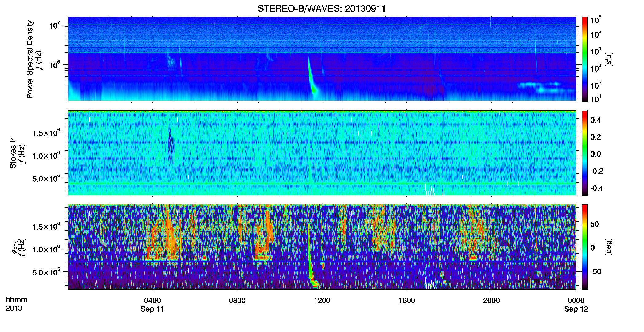Click the 2013 year label
This screenshot has width=644, height=332.
click(x=14, y=308)
